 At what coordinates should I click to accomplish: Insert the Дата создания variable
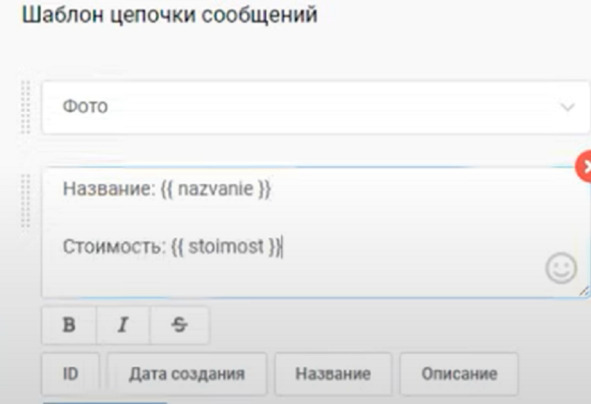tap(187, 374)
